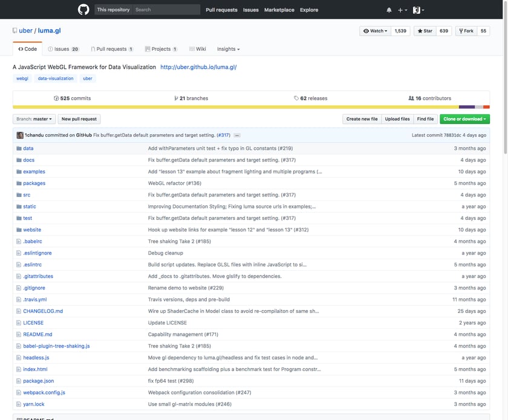Open the notifications bell icon
The height and width of the screenshot is (420, 508).
(x=389, y=10)
